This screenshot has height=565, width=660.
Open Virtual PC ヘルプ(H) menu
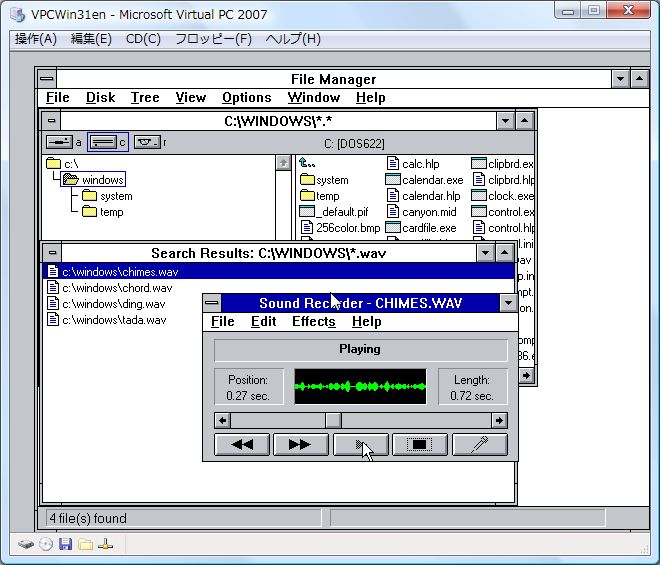(293, 39)
